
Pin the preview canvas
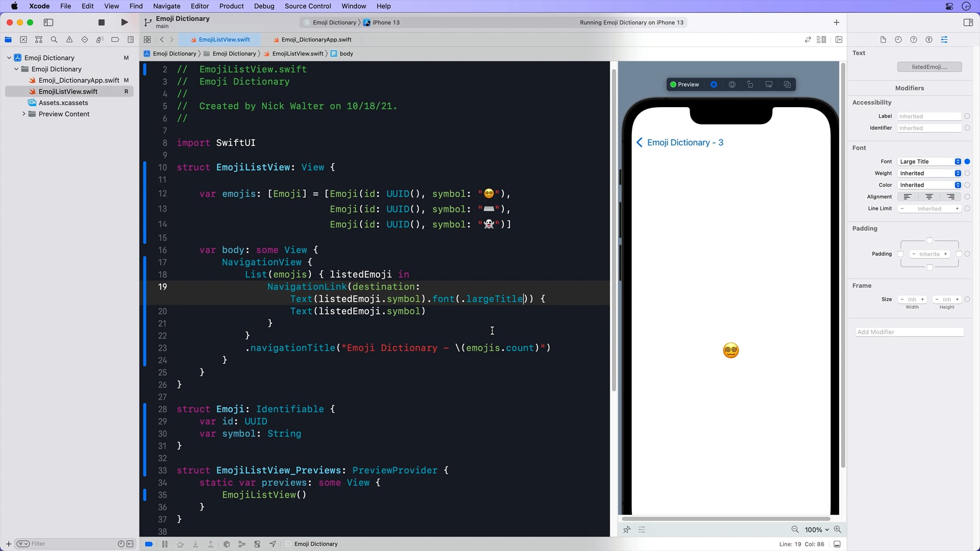click(627, 530)
